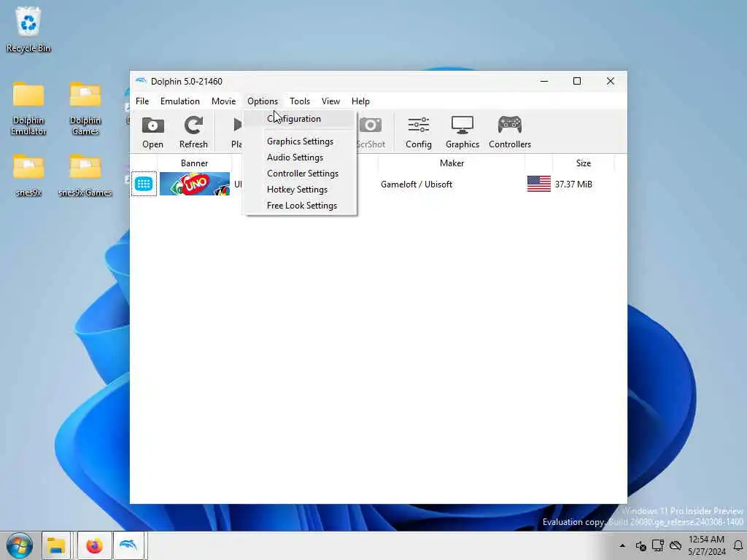747x560 pixels.
Task: Choose Configuration from Options menu
Action: (300, 119)
